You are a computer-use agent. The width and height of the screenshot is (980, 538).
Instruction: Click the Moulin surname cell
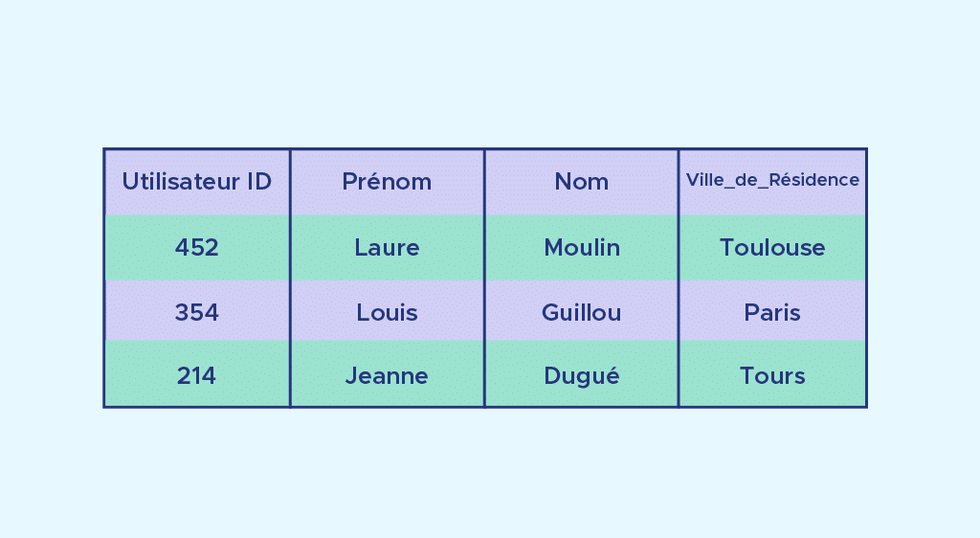click(x=581, y=248)
